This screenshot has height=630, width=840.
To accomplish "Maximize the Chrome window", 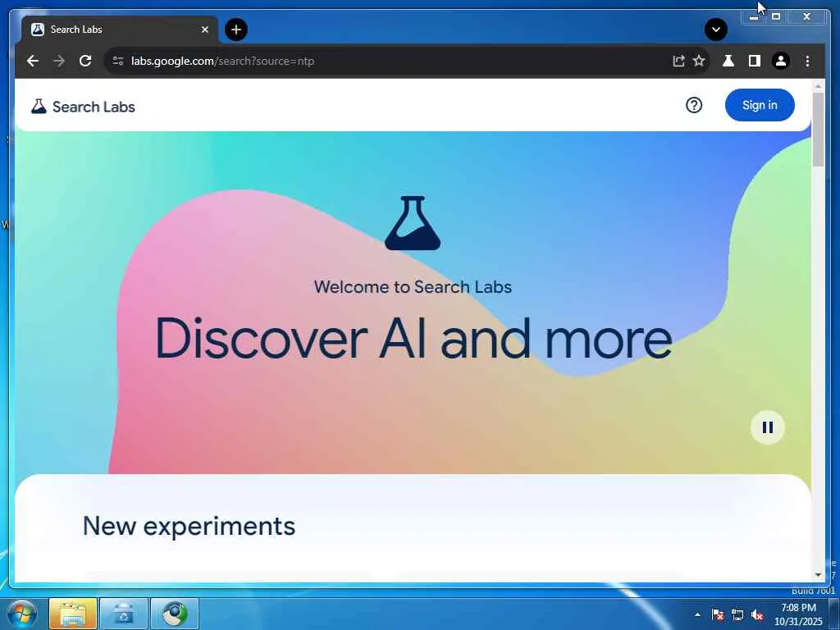I will point(776,17).
